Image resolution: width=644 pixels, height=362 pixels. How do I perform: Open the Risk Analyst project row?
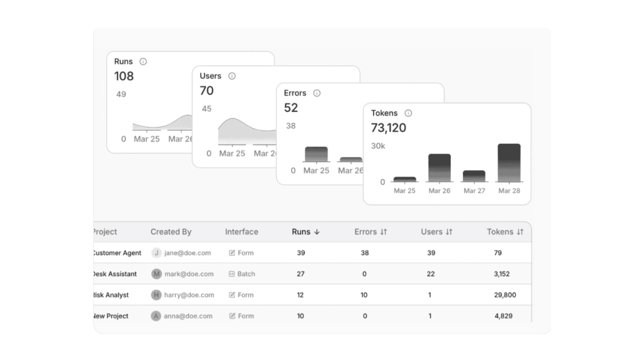click(x=111, y=295)
